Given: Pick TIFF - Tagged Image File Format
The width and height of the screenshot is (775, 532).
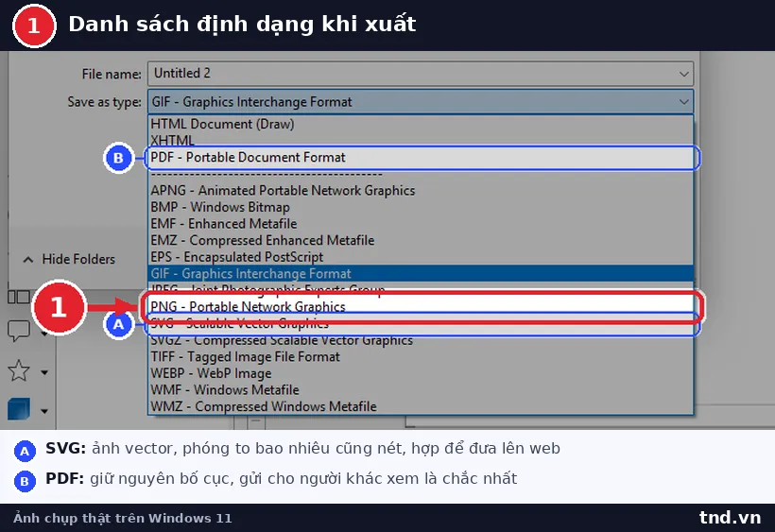Looking at the screenshot, I should tap(421, 356).
